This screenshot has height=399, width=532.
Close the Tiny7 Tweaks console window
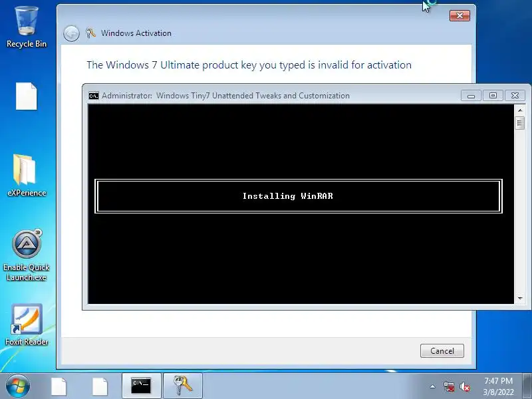pyautogui.click(x=515, y=96)
